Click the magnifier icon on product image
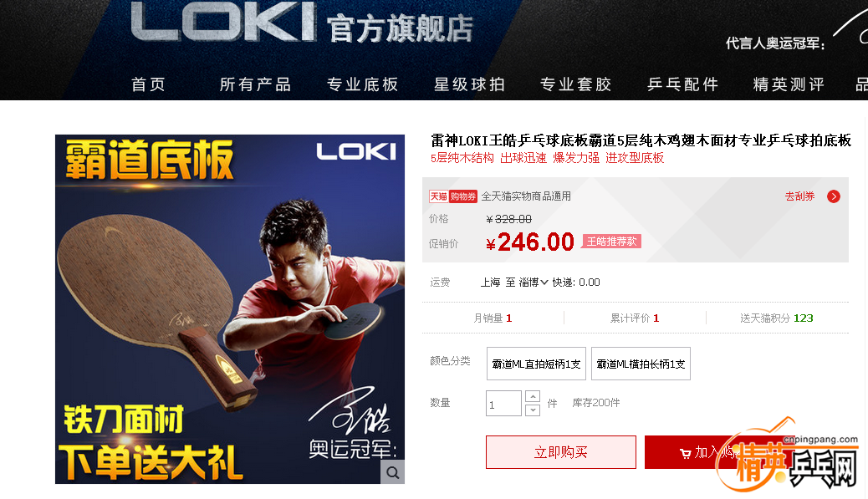This screenshot has height=499, width=868. (392, 472)
